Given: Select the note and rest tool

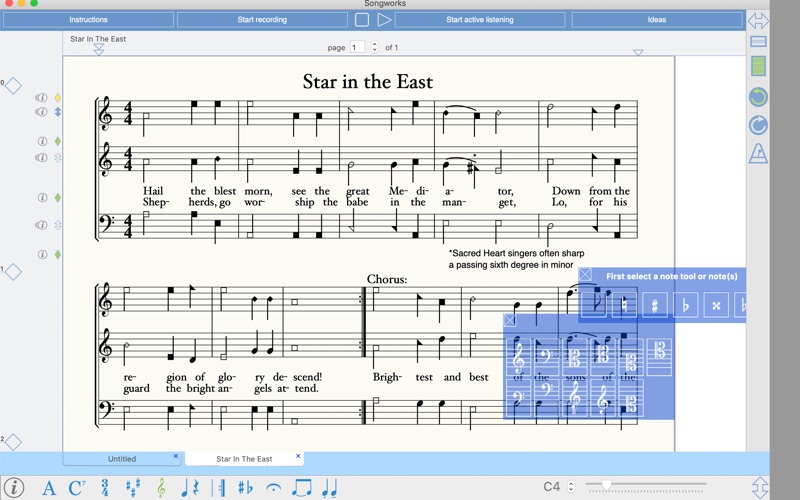Looking at the screenshot, I should click(x=190, y=488).
